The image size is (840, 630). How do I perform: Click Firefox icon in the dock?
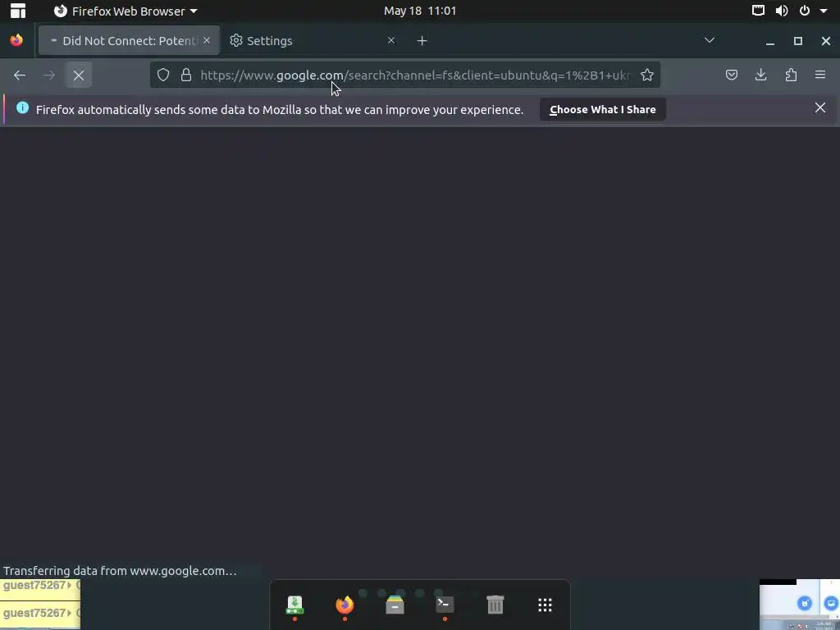pos(345,605)
